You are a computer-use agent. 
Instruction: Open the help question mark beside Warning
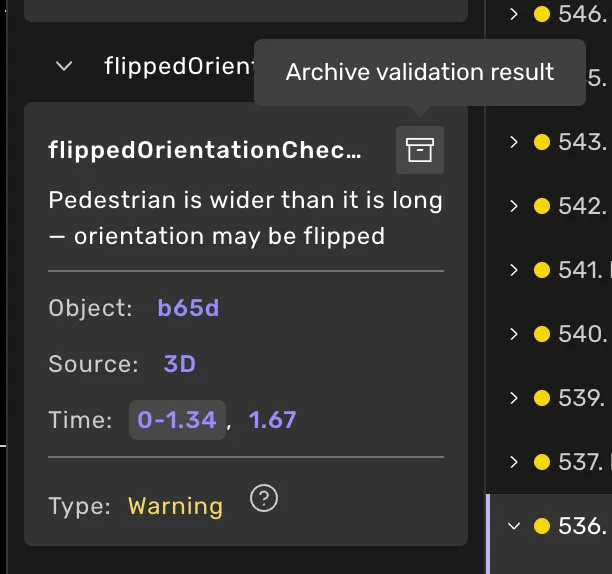(x=264, y=498)
